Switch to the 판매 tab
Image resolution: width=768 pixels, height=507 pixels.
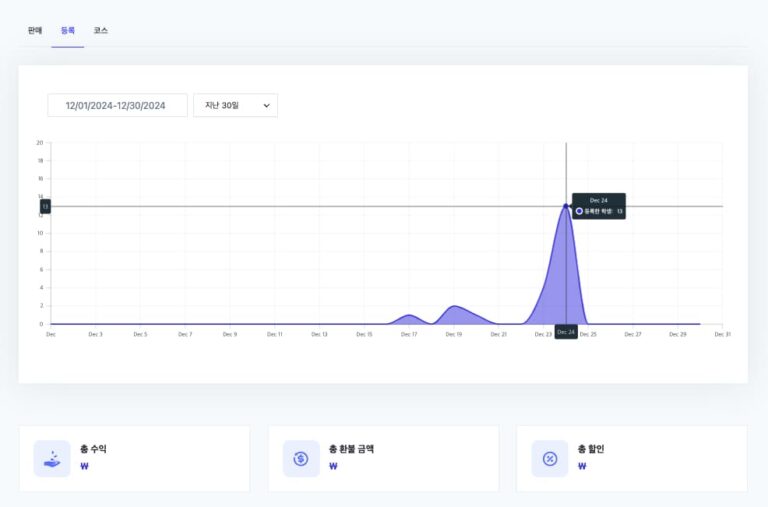pyautogui.click(x=35, y=31)
